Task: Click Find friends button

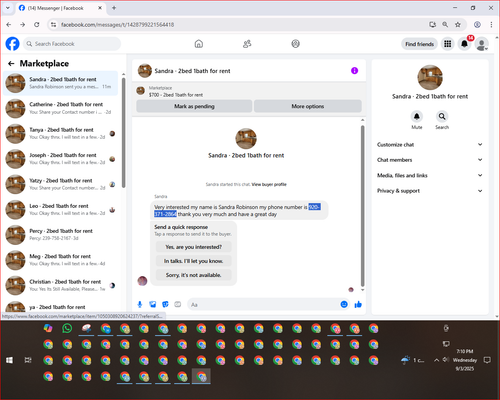Action: point(419,44)
